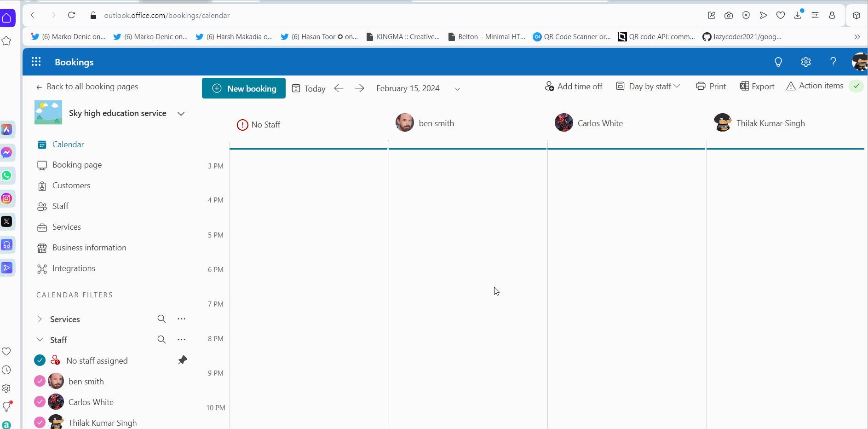868x429 pixels.
Task: Click the Calendar icon in sidebar
Action: [42, 144]
